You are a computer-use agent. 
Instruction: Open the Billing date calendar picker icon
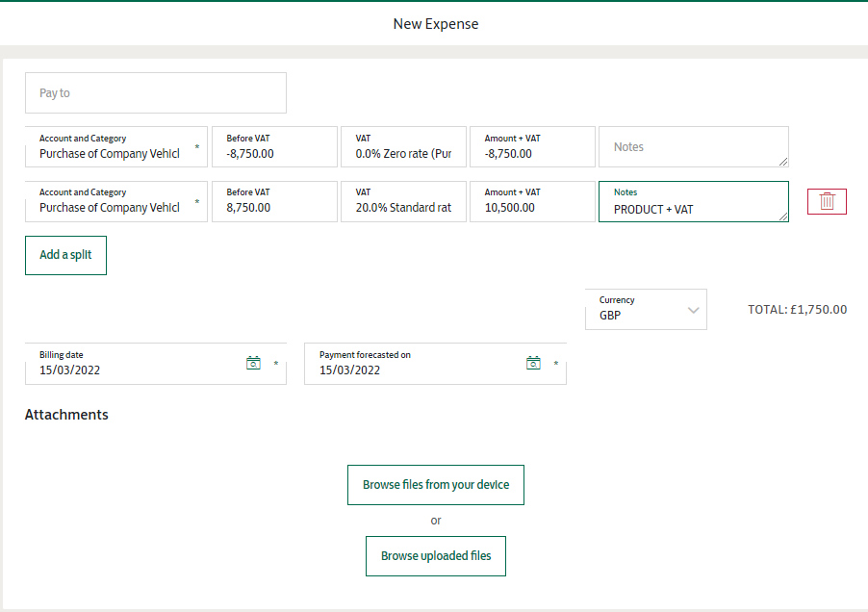pyautogui.click(x=253, y=363)
